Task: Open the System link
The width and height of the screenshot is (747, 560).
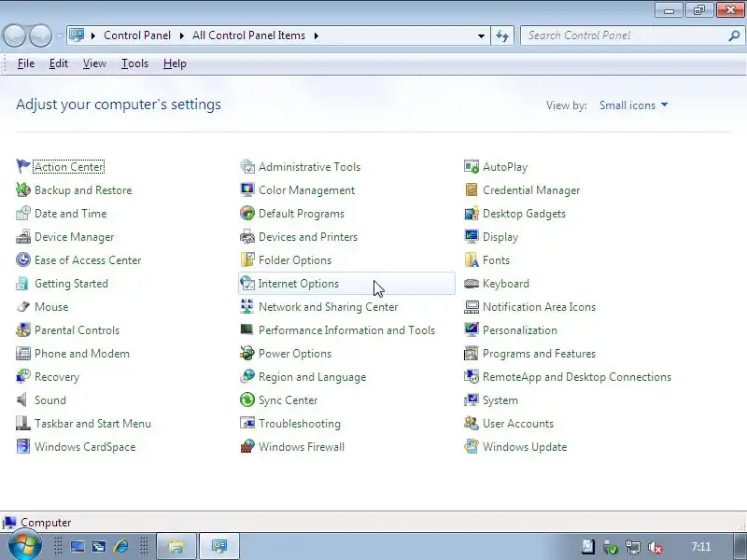Action: (x=500, y=400)
